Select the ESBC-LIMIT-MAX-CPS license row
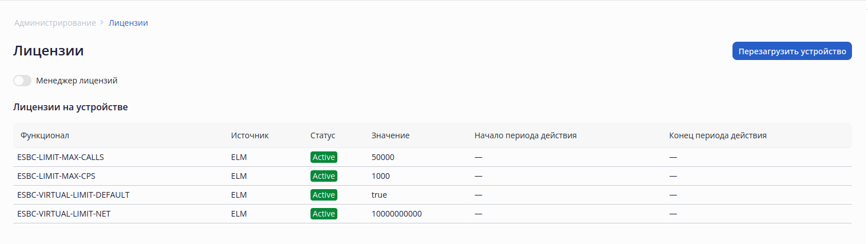Viewport: 868px width, 244px height. 56,176
